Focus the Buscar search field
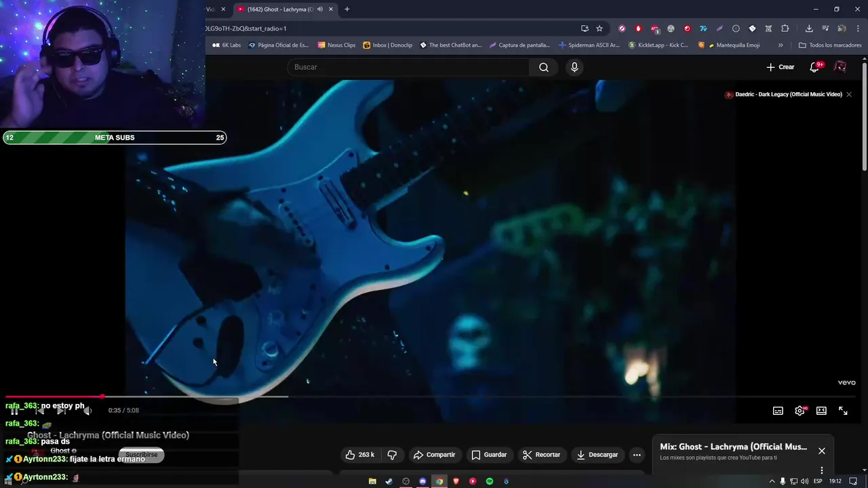Screen dimensions: 868x488 point(409,67)
